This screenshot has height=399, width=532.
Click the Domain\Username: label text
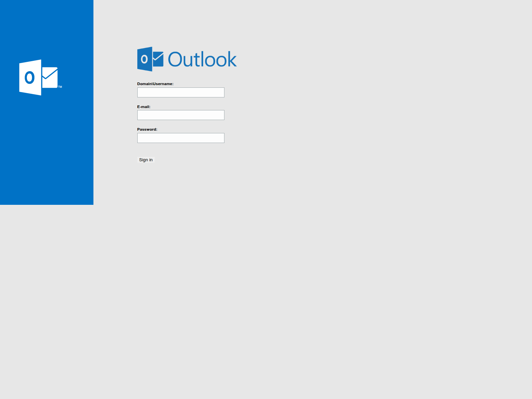tap(155, 84)
